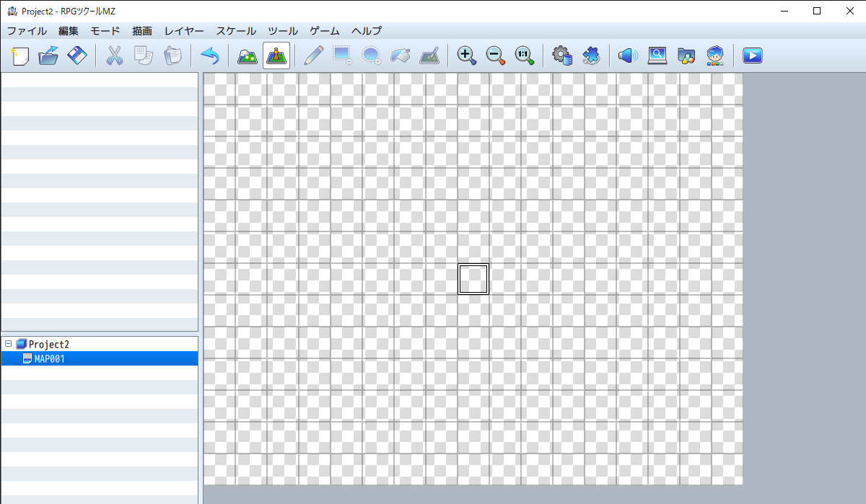Open the Event Searcher
The width and height of the screenshot is (866, 504).
(x=657, y=56)
